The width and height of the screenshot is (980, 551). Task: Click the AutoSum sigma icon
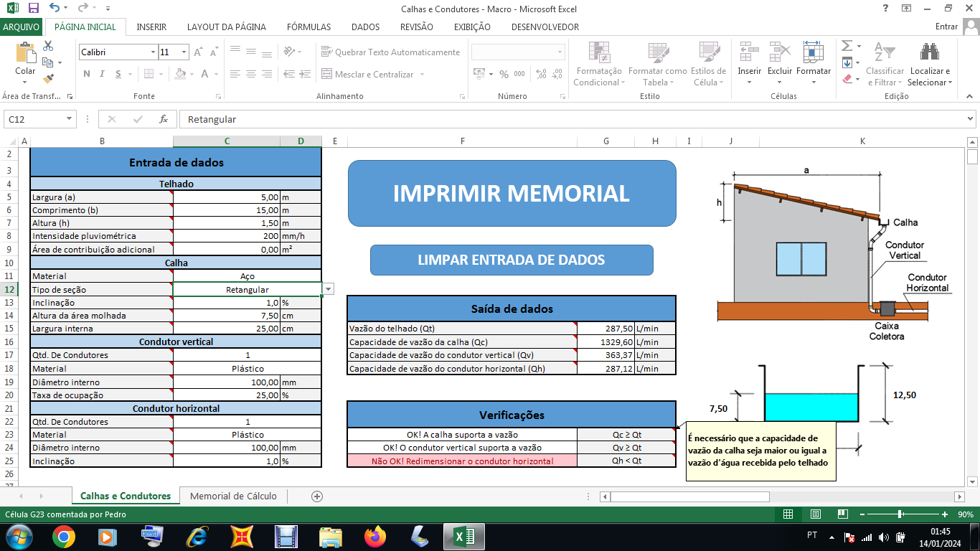[847, 46]
